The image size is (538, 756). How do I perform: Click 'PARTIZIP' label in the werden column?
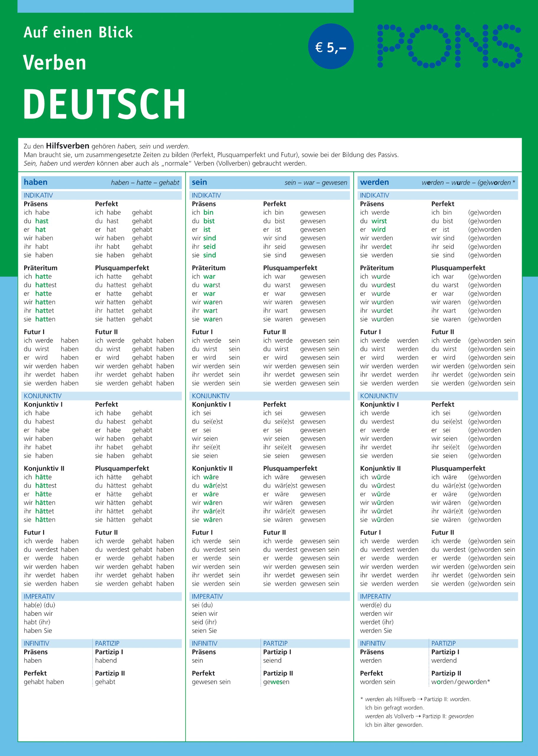[443, 643]
